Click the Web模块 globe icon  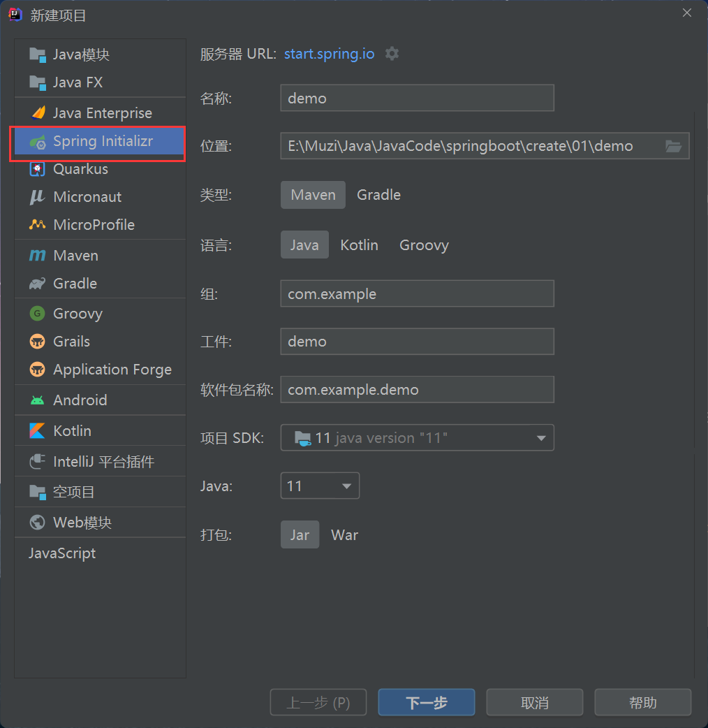[38, 523]
